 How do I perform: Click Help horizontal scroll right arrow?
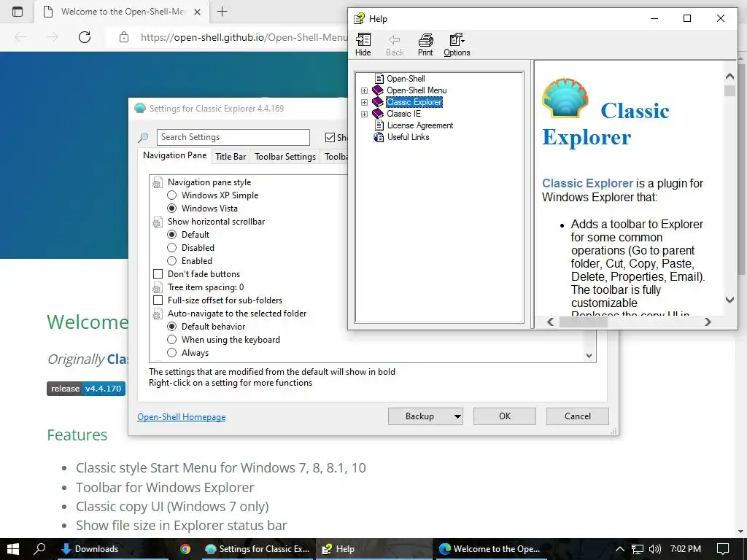[708, 322]
